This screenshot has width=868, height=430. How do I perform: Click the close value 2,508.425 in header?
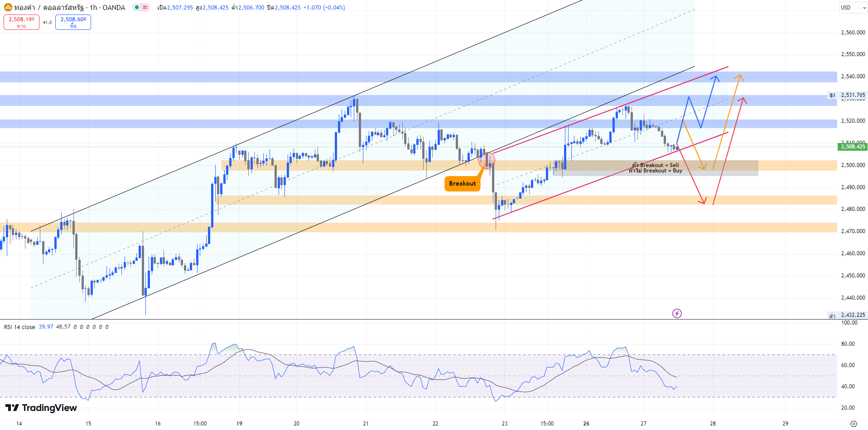tap(288, 8)
